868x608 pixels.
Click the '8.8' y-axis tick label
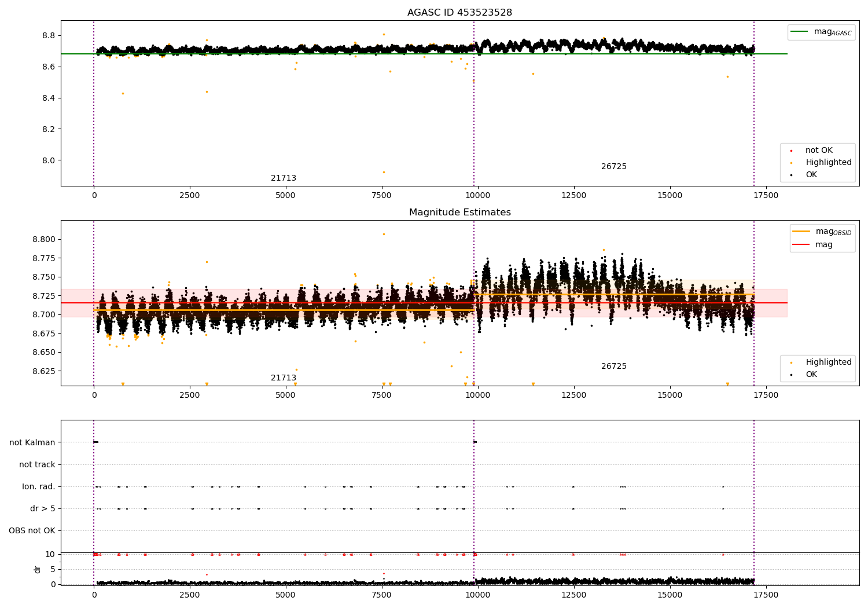click(49, 36)
